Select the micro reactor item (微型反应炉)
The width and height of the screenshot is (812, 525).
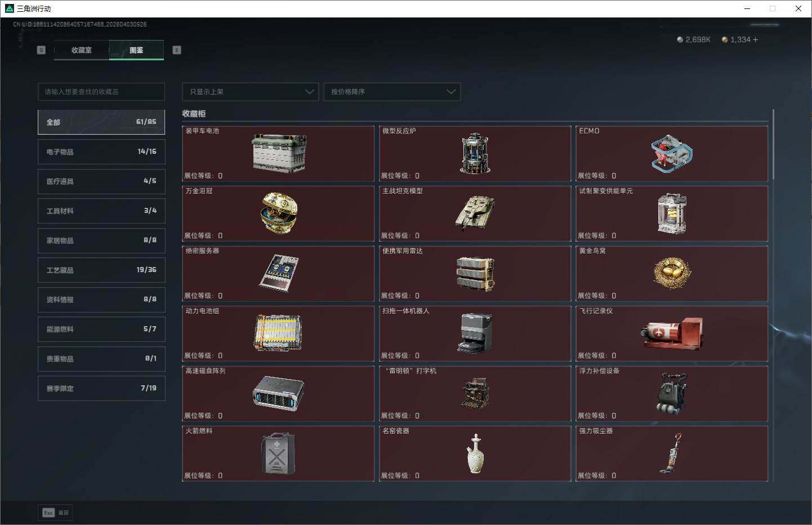pyautogui.click(x=475, y=153)
